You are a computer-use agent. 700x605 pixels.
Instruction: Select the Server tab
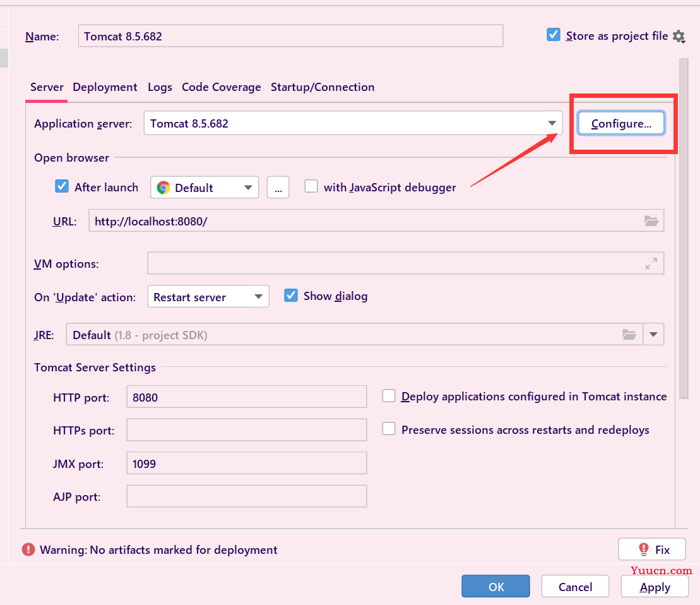47,87
